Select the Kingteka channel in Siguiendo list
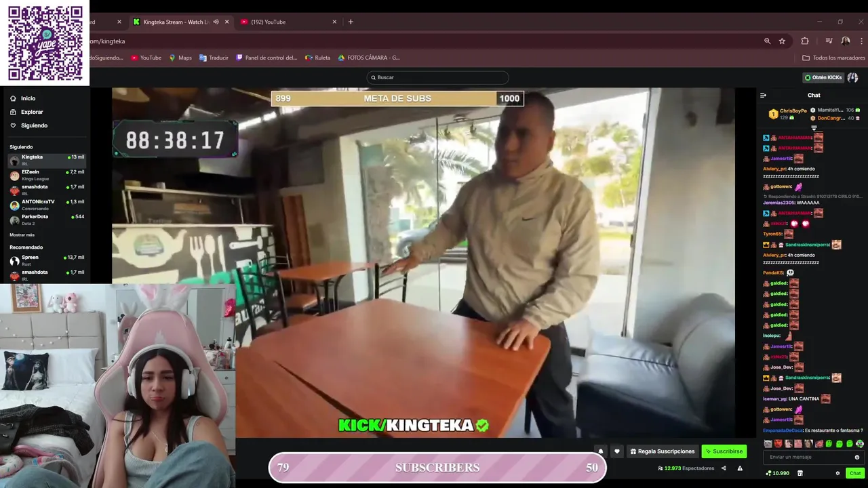Screen dimensions: 868x488 coord(46,160)
